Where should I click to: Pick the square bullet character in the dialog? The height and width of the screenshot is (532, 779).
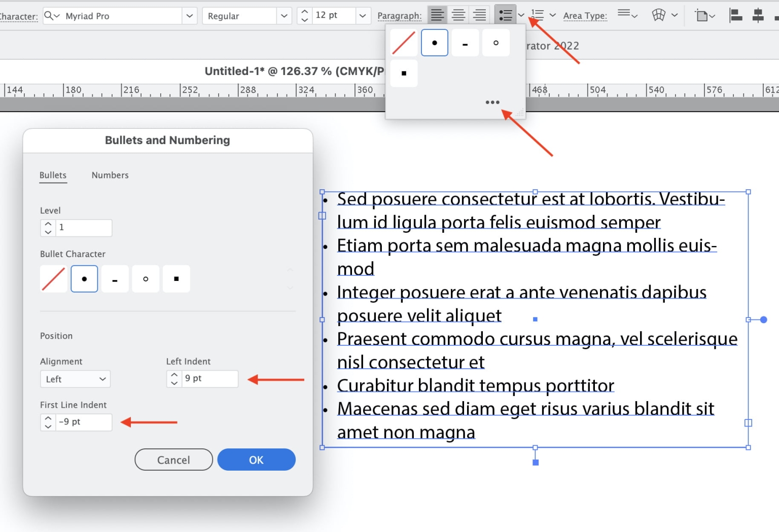pos(176,278)
